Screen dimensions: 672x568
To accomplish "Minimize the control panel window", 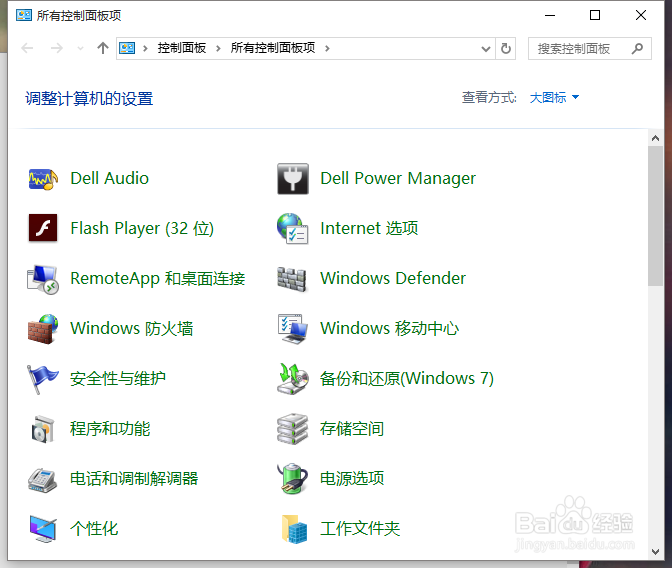I will 550,15.
